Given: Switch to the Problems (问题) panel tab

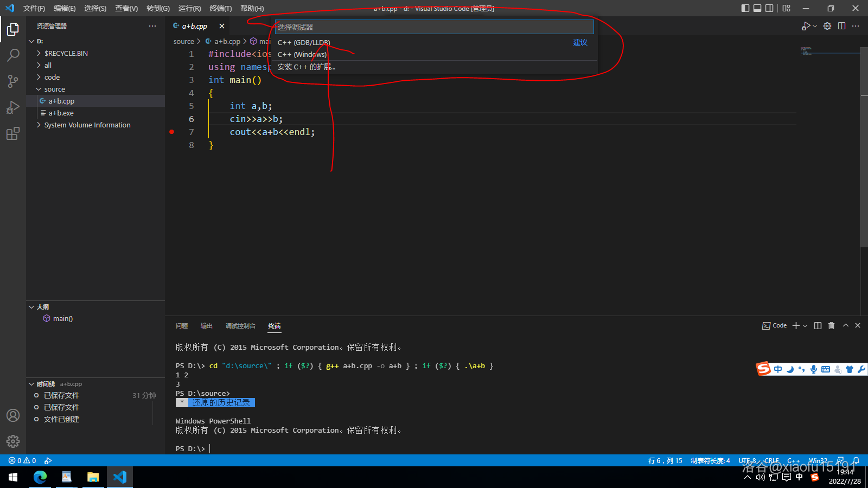Looking at the screenshot, I should tap(182, 326).
